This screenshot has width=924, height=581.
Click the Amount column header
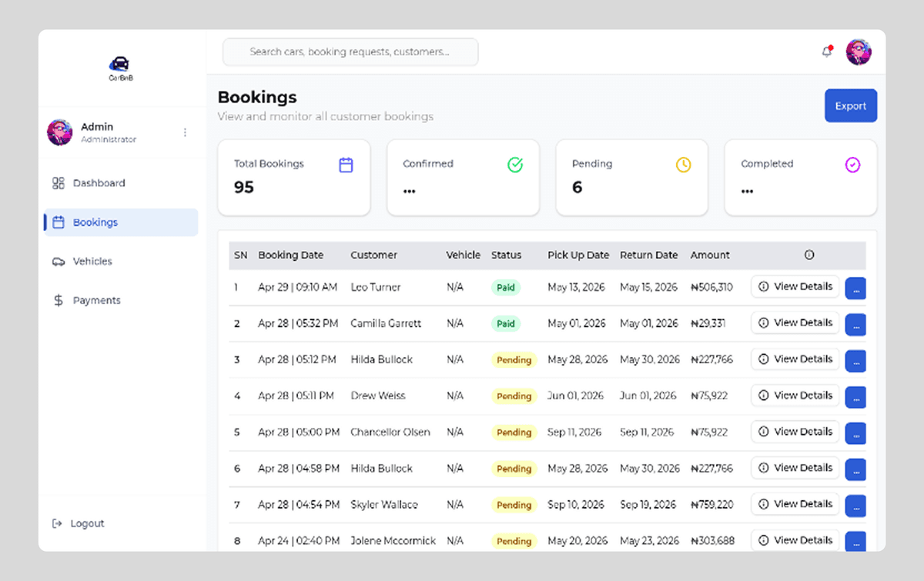click(710, 255)
